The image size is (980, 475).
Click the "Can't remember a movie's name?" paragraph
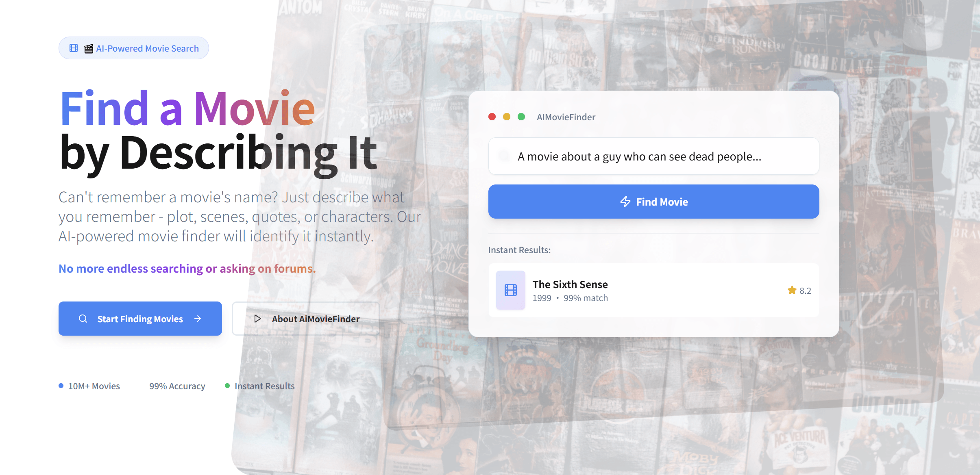[240, 217]
